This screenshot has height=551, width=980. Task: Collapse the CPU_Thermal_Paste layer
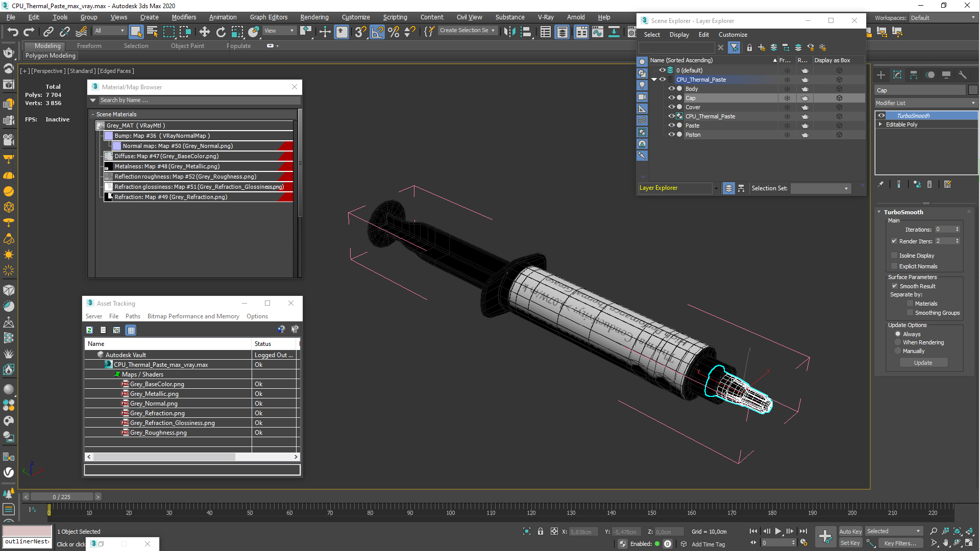654,80
